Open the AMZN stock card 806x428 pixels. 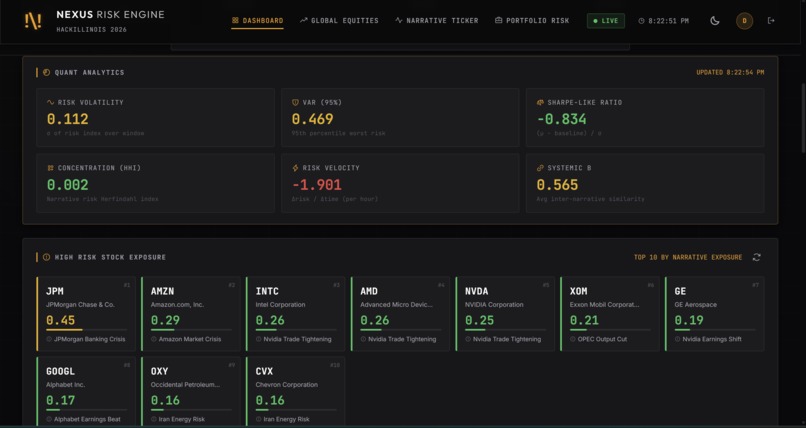coord(191,314)
